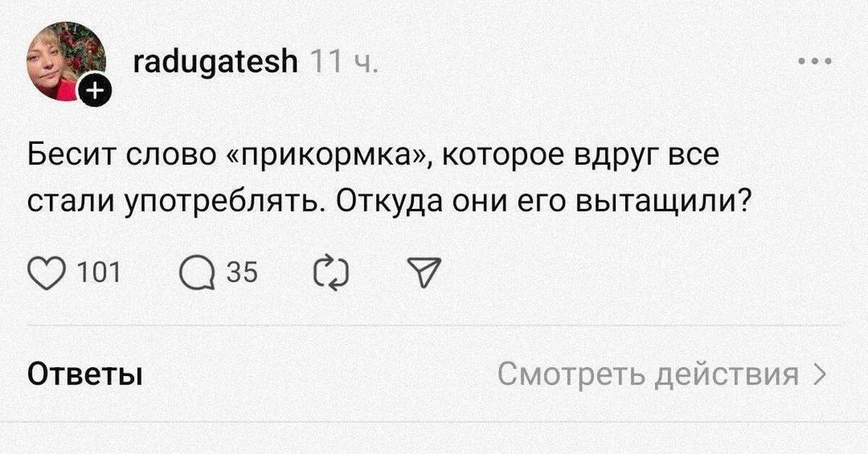View the 101 likes count

(x=99, y=273)
